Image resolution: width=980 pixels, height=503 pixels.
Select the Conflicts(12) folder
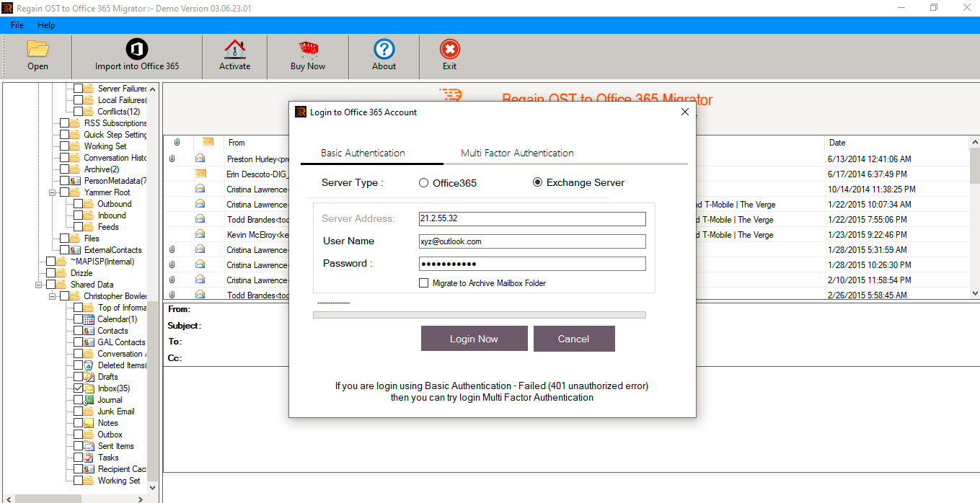[x=119, y=112]
